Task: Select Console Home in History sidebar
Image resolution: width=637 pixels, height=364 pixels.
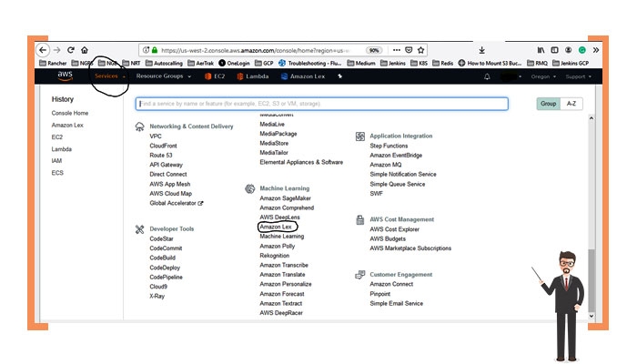Action: 69,113
